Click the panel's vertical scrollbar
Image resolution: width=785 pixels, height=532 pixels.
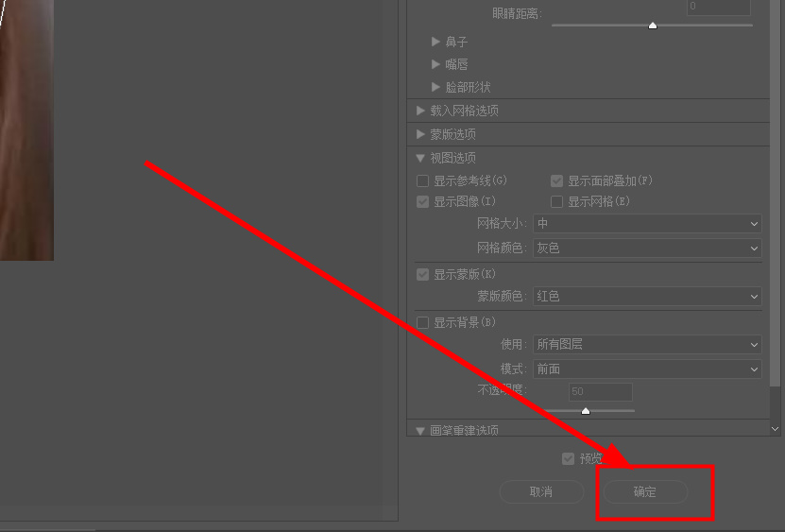775,193
